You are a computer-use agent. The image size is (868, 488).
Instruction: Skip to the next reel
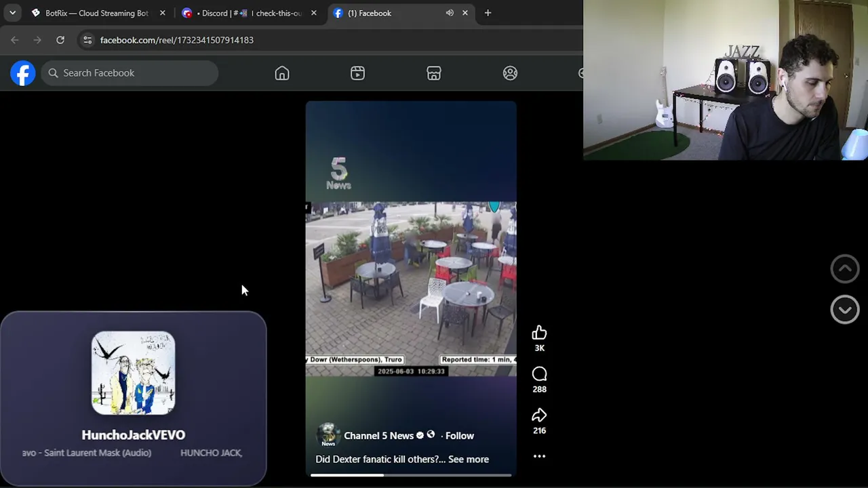pyautogui.click(x=845, y=310)
